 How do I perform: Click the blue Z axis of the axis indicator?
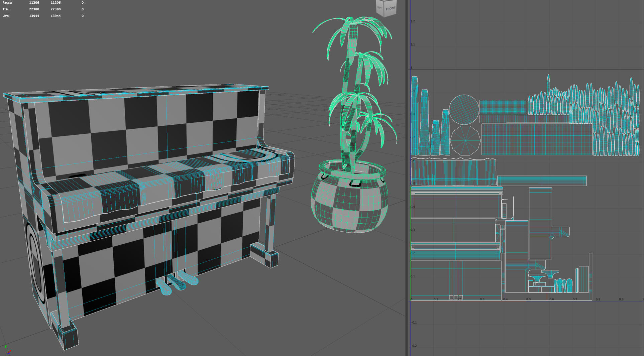[9, 353]
